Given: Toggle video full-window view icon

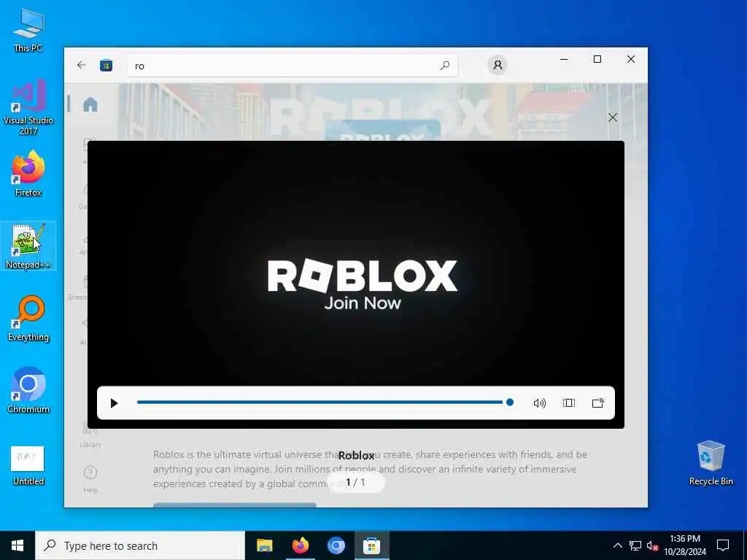Looking at the screenshot, I should point(569,402).
